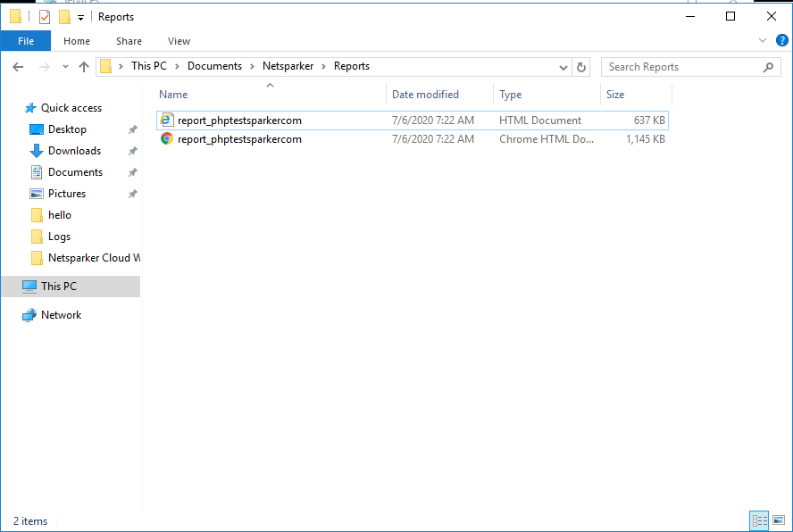This screenshot has height=532, width=793.
Task: Click inside the Search Reports box
Action: (679, 66)
